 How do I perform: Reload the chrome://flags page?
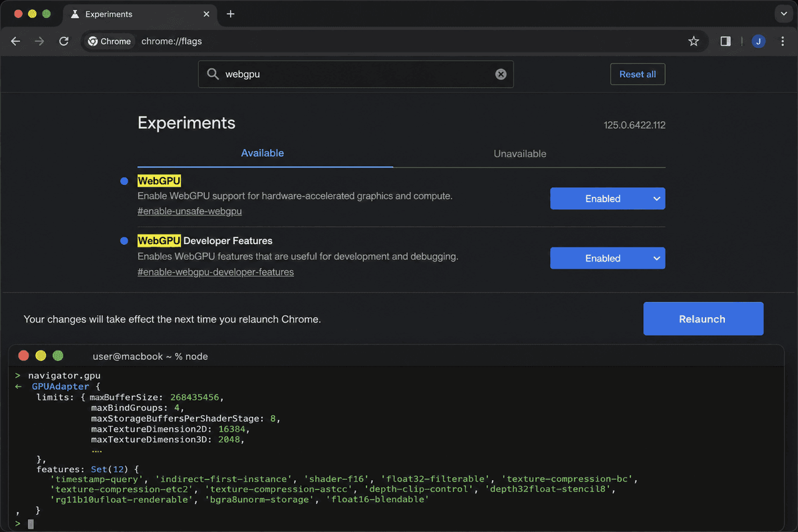coord(64,41)
